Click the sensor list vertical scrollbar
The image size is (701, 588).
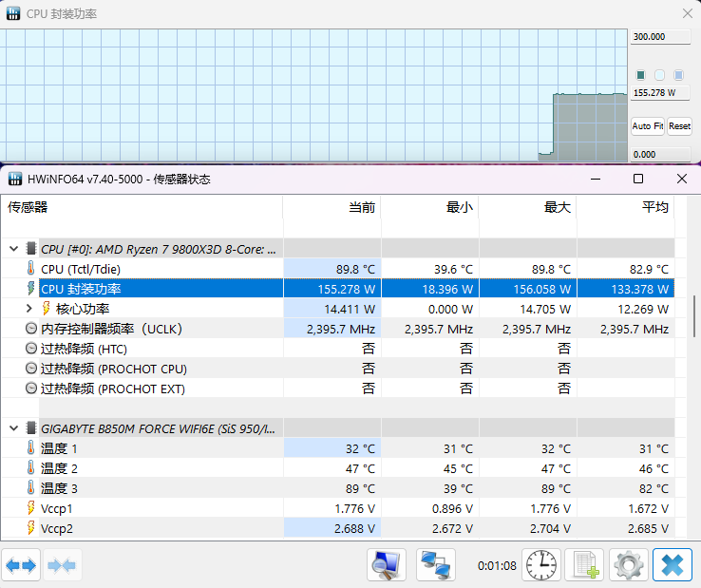[696, 315]
